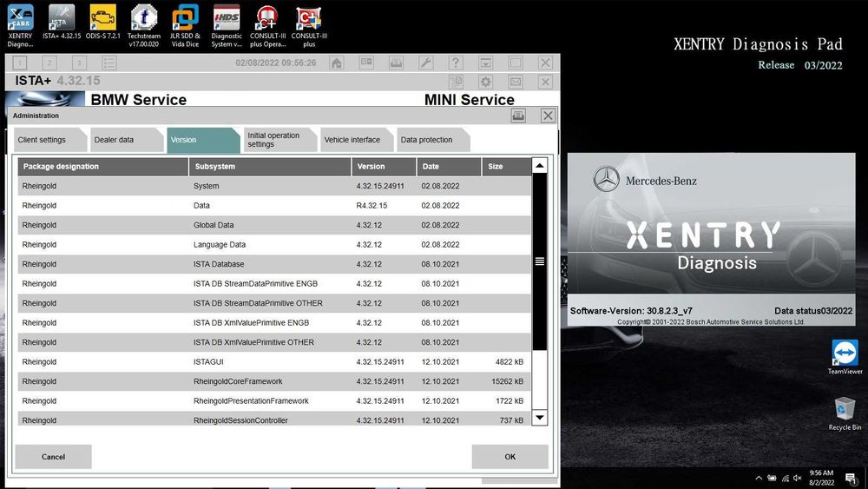
Task: Select the ISTA DB XmlValuePrimitive ENGB row
Action: 274,323
